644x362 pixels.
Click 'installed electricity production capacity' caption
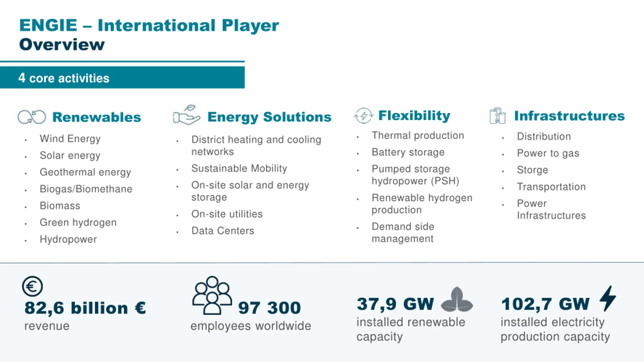pyautogui.click(x=555, y=330)
